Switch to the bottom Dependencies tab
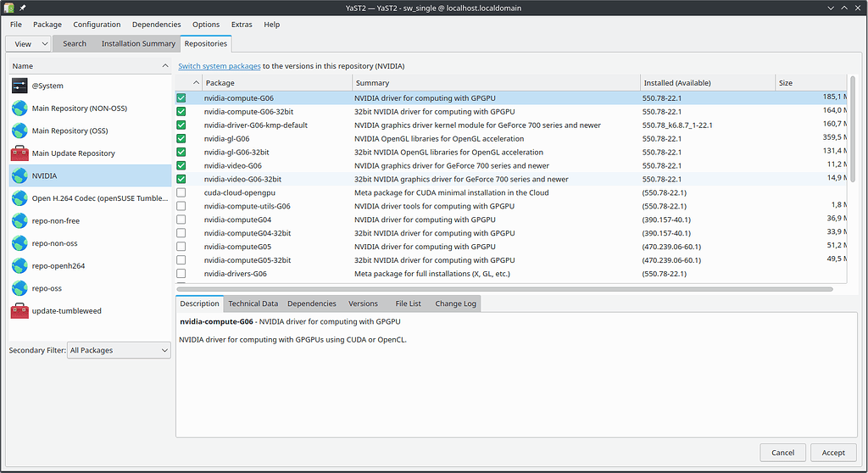Viewport: 868px width, 473px height. pos(312,303)
